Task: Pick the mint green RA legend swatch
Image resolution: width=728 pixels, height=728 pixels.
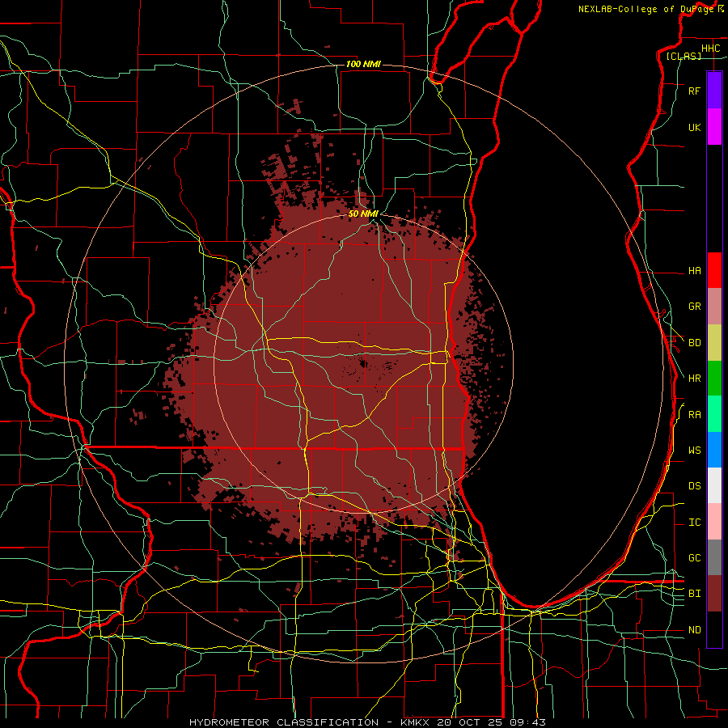Action: [x=714, y=414]
